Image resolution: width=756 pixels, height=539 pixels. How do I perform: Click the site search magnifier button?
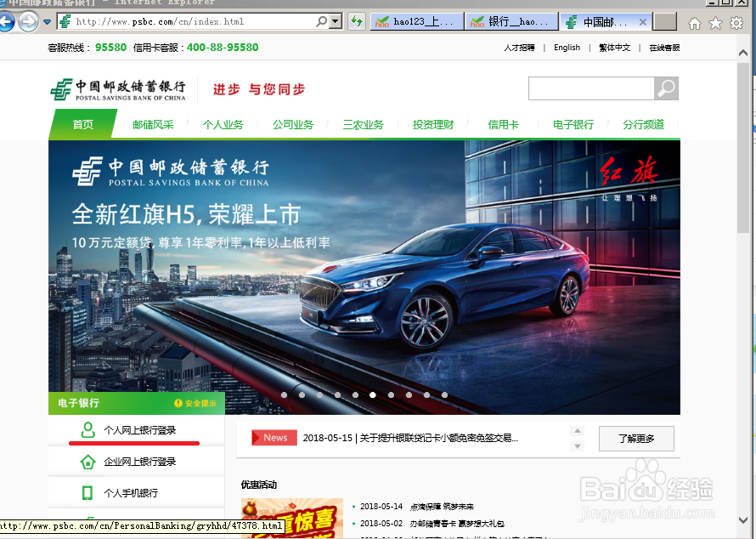666,88
